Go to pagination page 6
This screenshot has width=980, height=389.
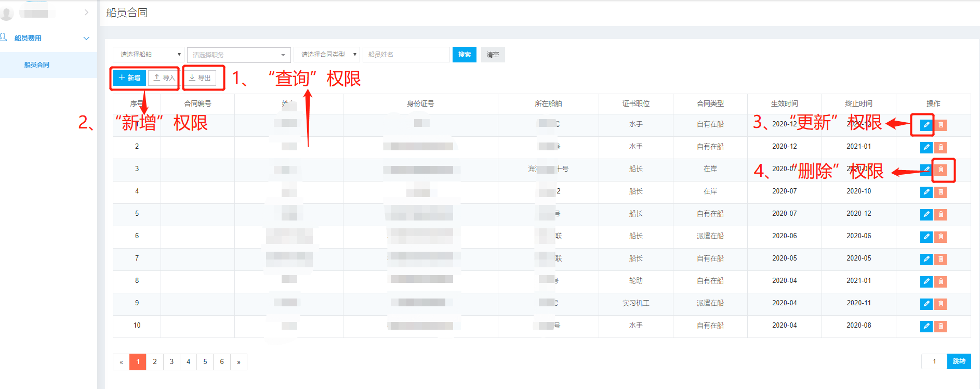point(222,361)
